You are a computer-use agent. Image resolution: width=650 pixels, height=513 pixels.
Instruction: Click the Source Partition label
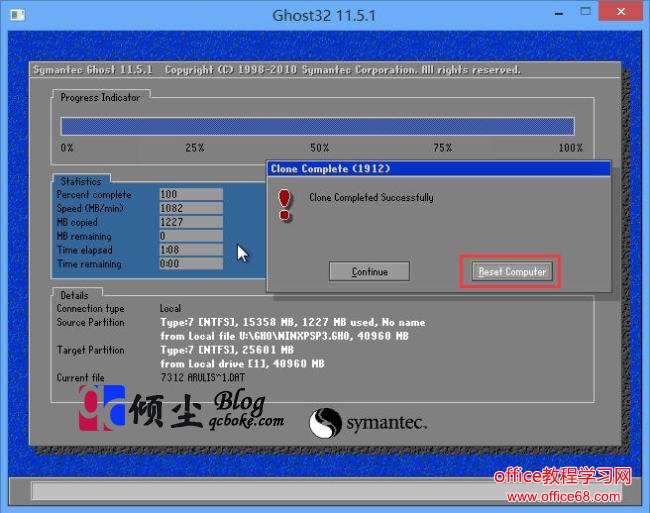pyautogui.click(x=90, y=322)
